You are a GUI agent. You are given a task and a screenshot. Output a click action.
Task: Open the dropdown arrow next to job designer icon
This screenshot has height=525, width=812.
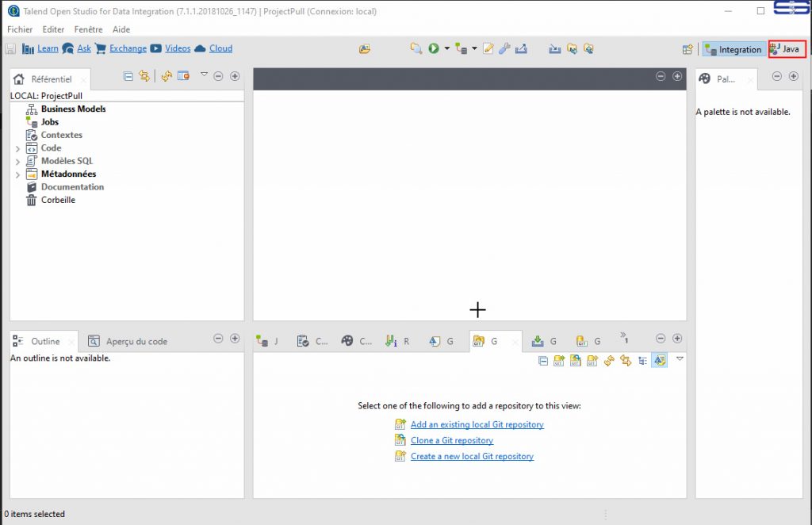(474, 48)
